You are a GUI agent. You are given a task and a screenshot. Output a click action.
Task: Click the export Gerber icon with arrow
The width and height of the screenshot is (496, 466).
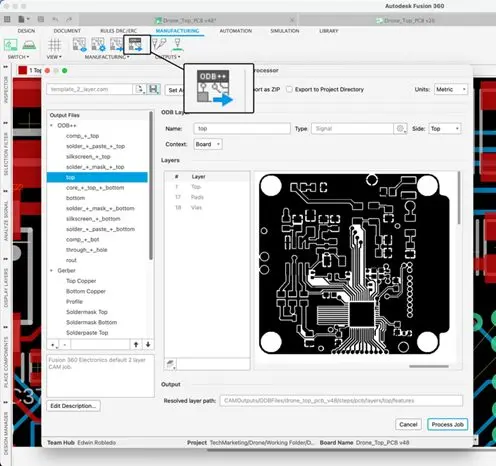(x=116, y=44)
